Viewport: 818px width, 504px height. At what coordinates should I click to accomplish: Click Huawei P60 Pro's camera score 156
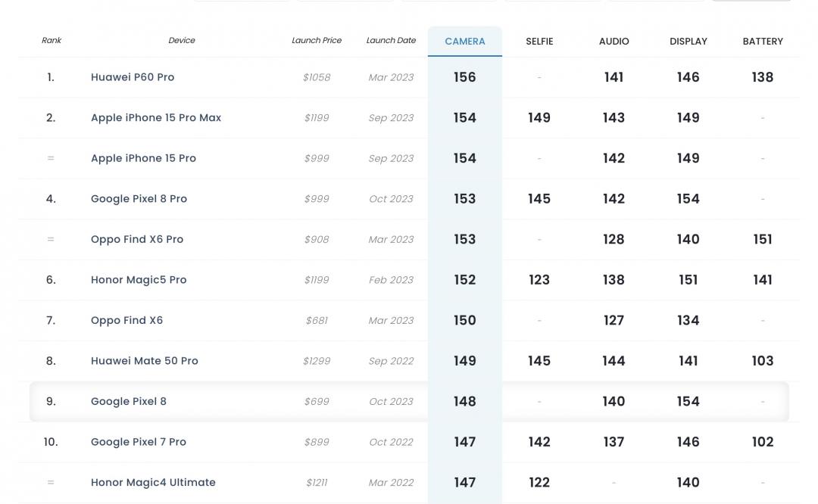[x=465, y=77]
